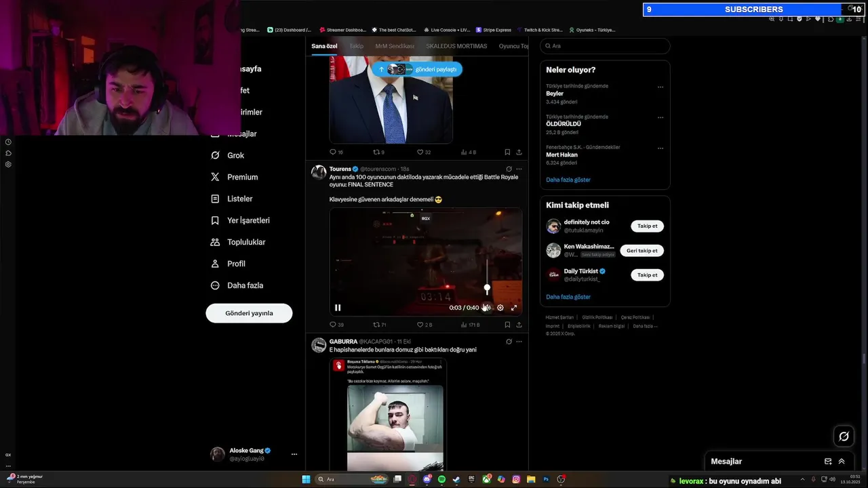Mute the Tourens video sound
The height and width of the screenshot is (488, 868).
(x=486, y=308)
